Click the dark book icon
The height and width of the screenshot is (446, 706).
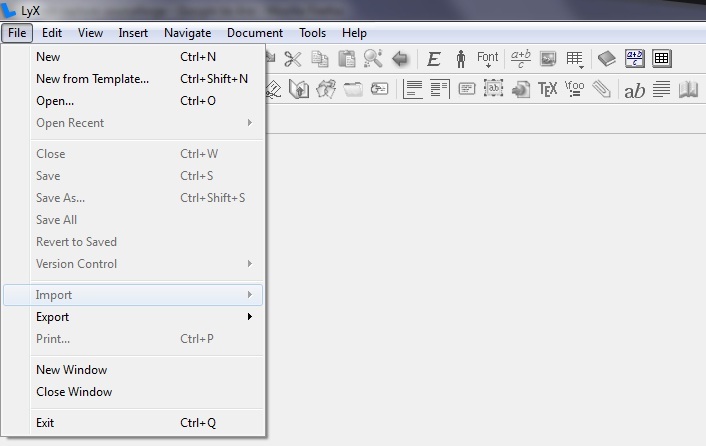click(606, 59)
